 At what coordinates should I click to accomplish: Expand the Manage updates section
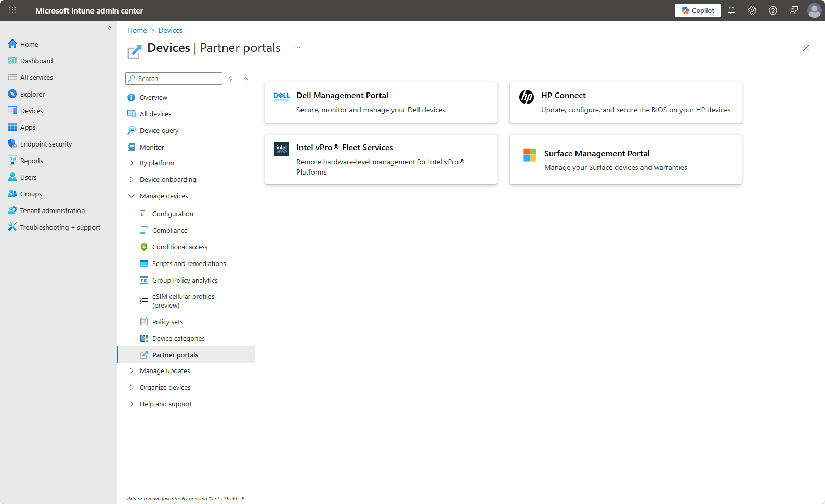click(132, 370)
